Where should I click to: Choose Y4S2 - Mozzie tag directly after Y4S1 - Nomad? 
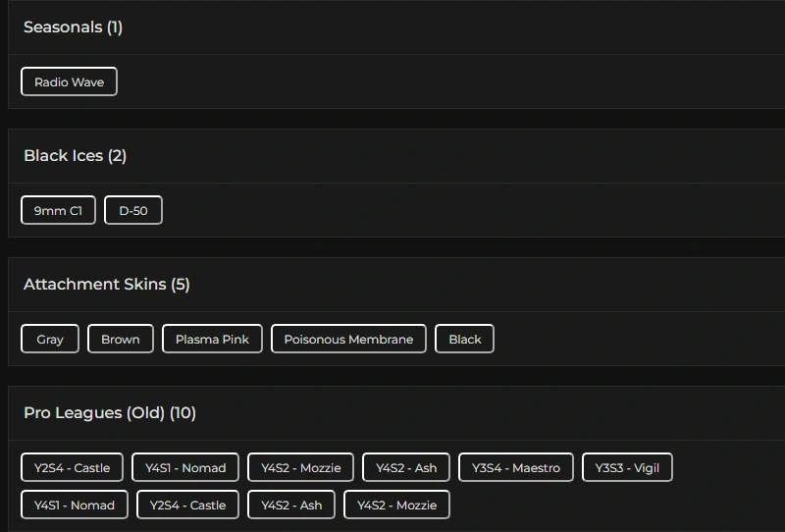301,468
